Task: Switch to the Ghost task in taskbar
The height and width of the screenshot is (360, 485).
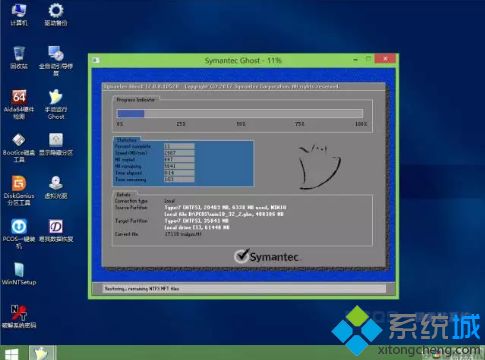Action: (x=42, y=353)
